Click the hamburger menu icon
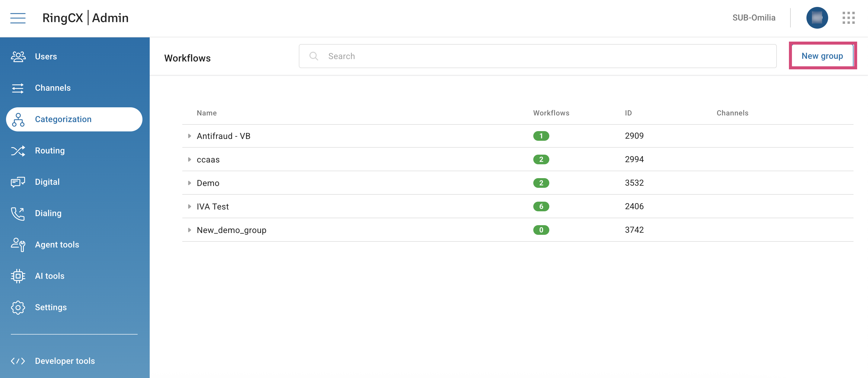This screenshot has width=868, height=378. point(18,18)
